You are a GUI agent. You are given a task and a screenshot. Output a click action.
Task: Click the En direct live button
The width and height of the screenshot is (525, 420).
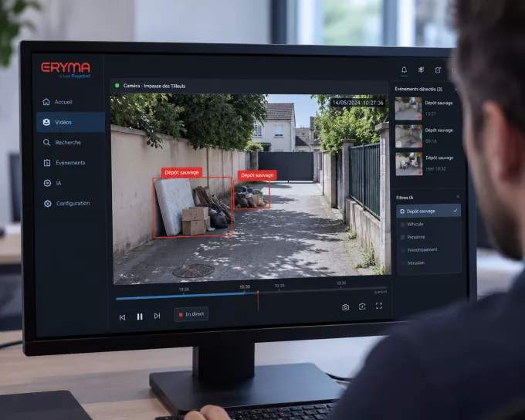click(x=191, y=314)
